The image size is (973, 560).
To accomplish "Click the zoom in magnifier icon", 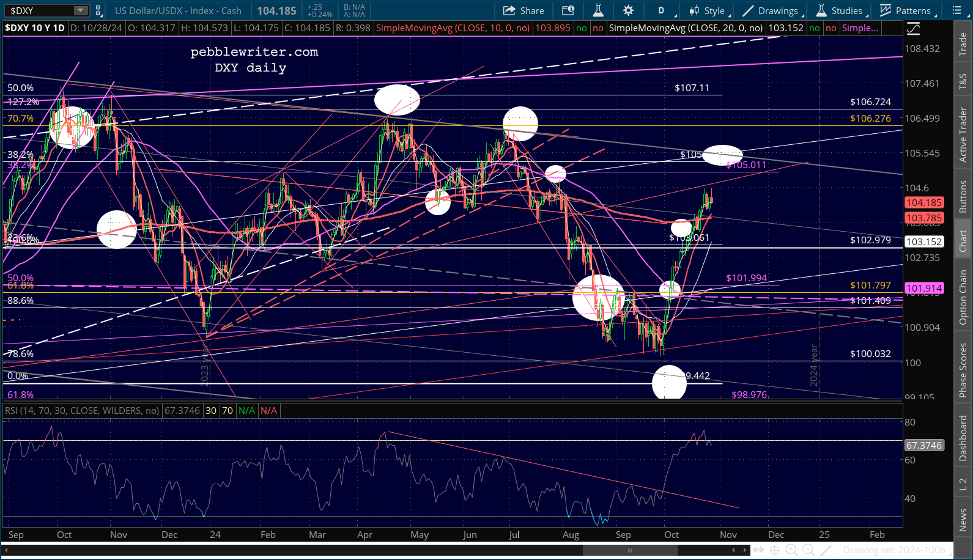I will tap(791, 550).
